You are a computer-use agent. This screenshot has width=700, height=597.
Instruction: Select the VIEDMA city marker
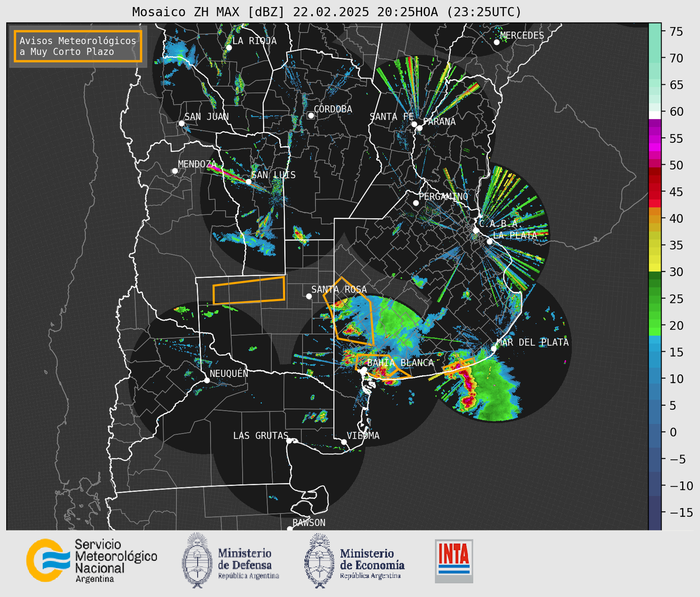[344, 442]
